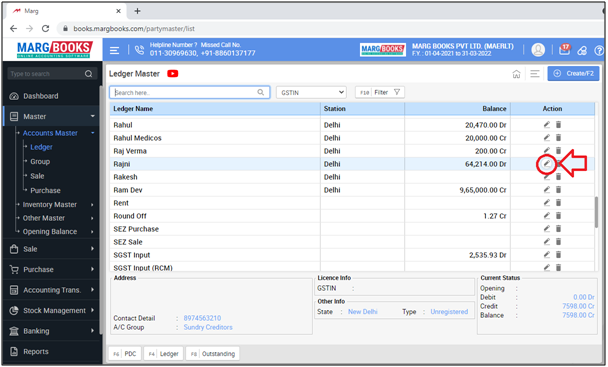
Task: Select Purchase under Accounts Master
Action: [45, 190]
